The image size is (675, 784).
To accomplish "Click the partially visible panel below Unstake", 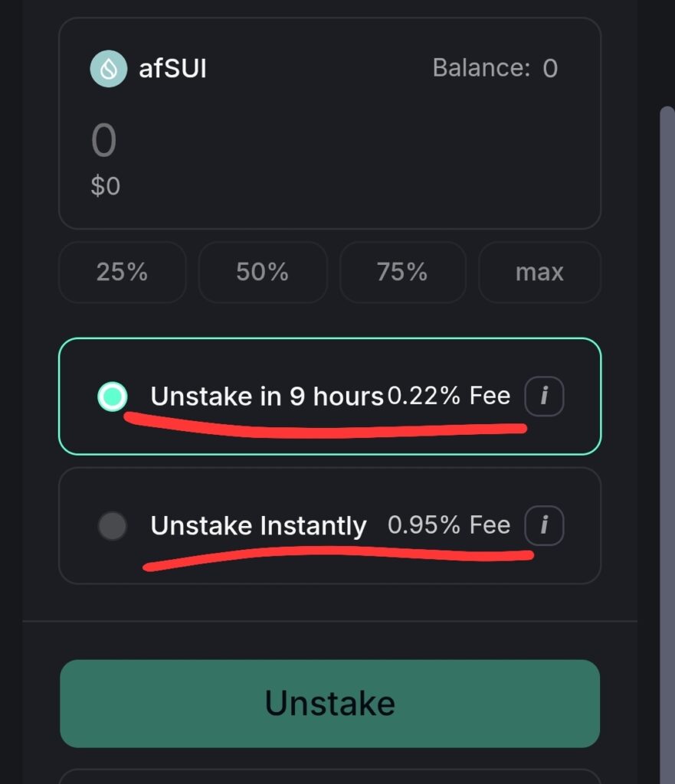I will pyautogui.click(x=329, y=776).
